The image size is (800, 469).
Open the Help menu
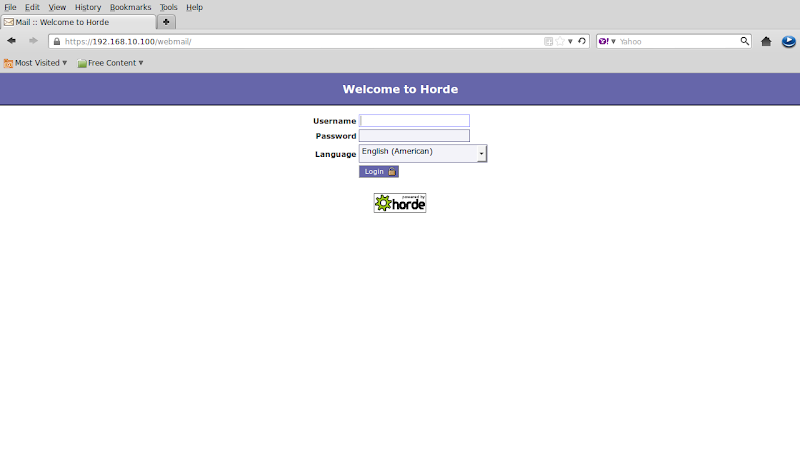(194, 7)
